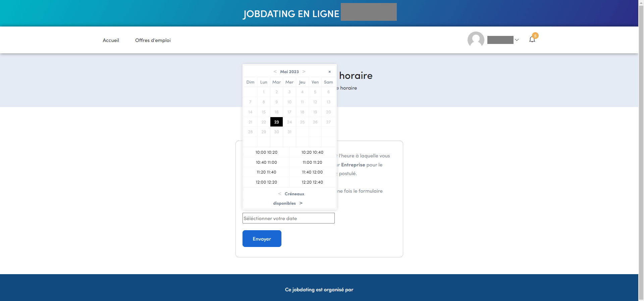Open the notifications bell icon

click(532, 40)
